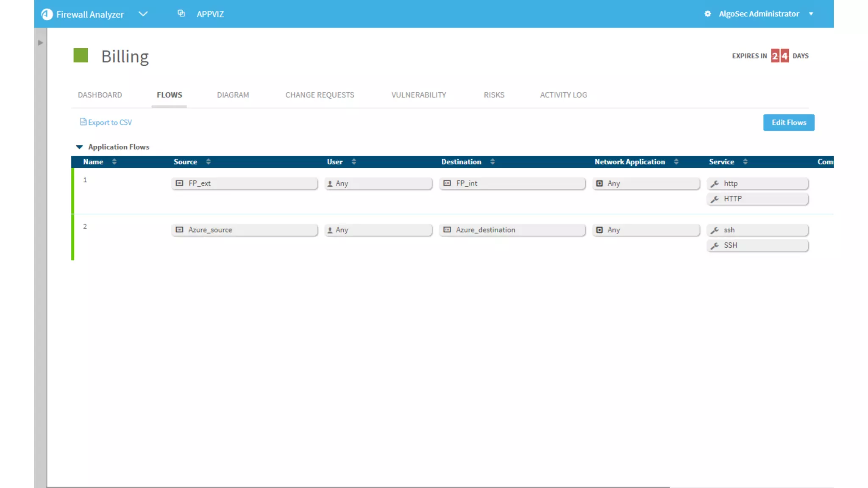The image size is (868, 488).
Task: Click the Azure_destination object icon
Action: (447, 230)
